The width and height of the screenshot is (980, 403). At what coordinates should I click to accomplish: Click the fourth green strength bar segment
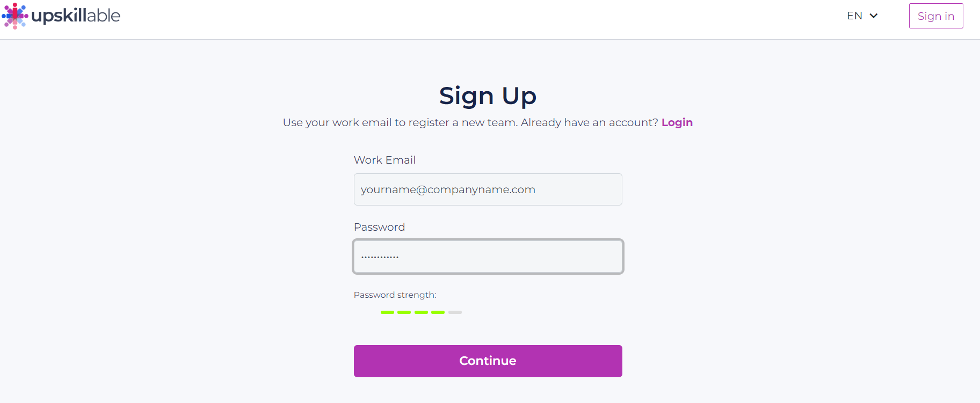click(438, 312)
